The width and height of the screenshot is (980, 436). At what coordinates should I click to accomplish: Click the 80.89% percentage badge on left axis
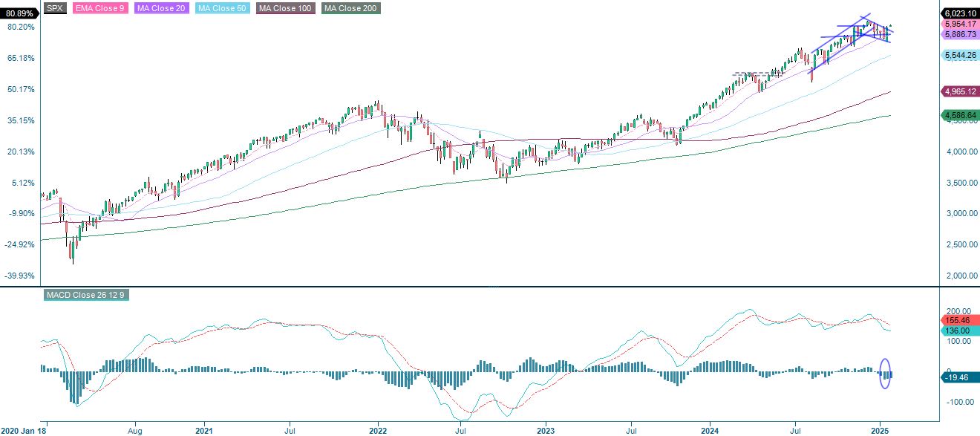19,11
